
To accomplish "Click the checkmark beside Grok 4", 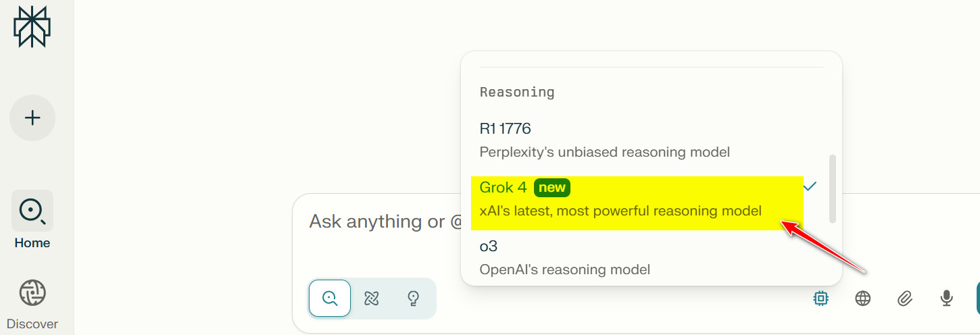I will 810,186.
